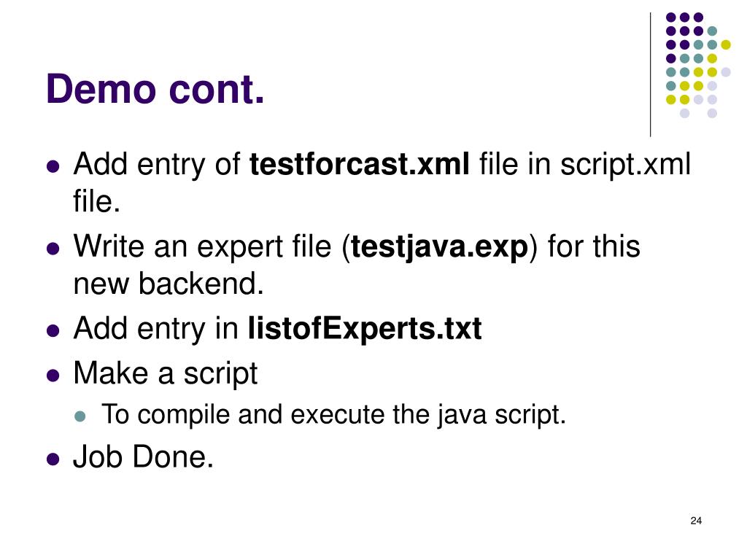Viewport: 747px width, 560px height.
Task: Click the 'Demo cont.' slide title
Action: 155,88
